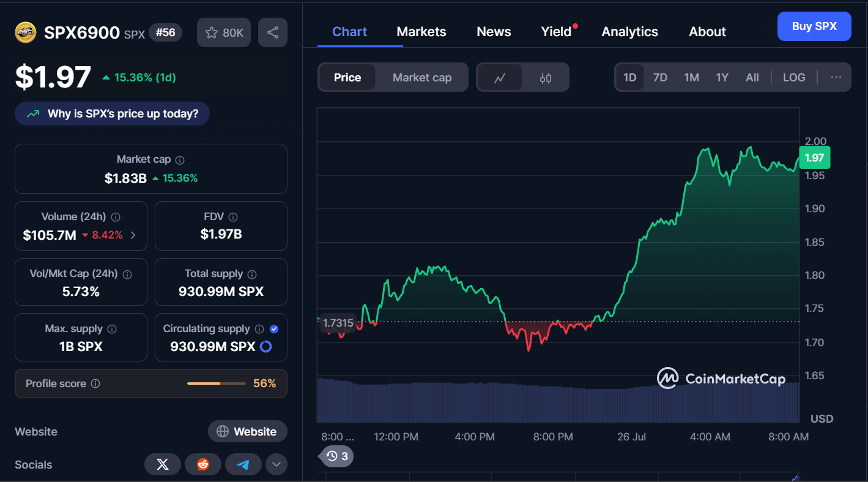Open the chart more options menu
868x482 pixels.
(x=836, y=77)
